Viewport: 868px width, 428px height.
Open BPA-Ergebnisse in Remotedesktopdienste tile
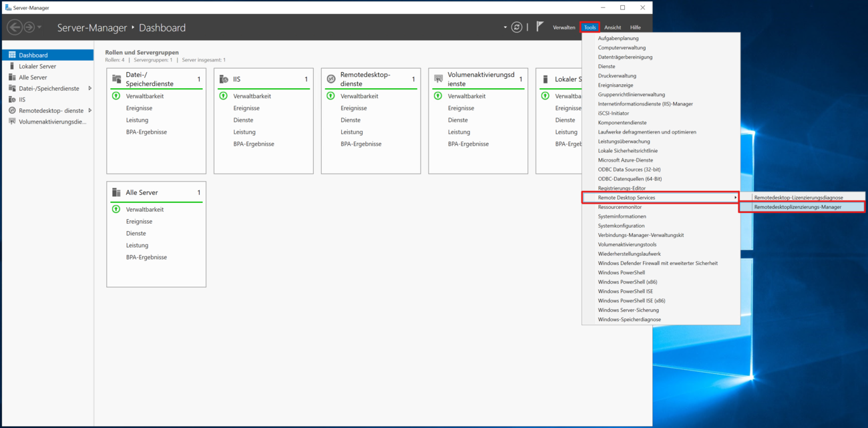coord(361,144)
